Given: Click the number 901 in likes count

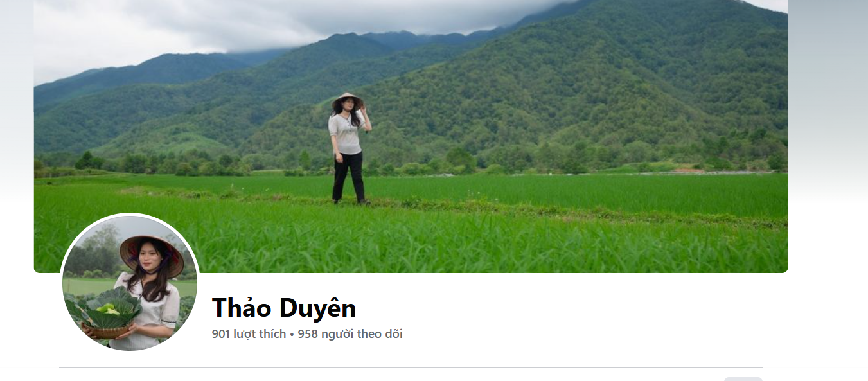Looking at the screenshot, I should [x=221, y=334].
